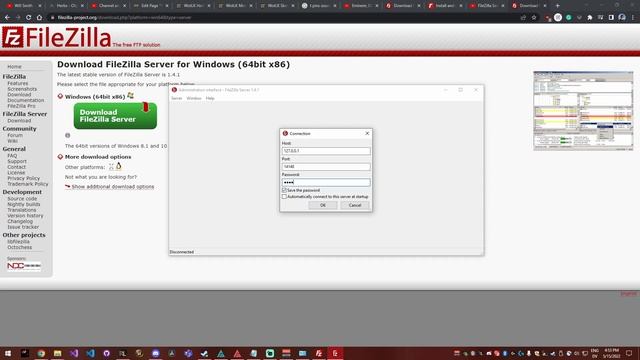Open the Version history sidebar link
Screen dimensions: 640x360
pos(25,216)
